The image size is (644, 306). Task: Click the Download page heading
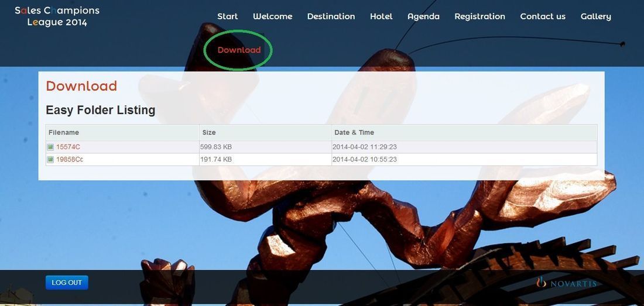[x=81, y=86]
